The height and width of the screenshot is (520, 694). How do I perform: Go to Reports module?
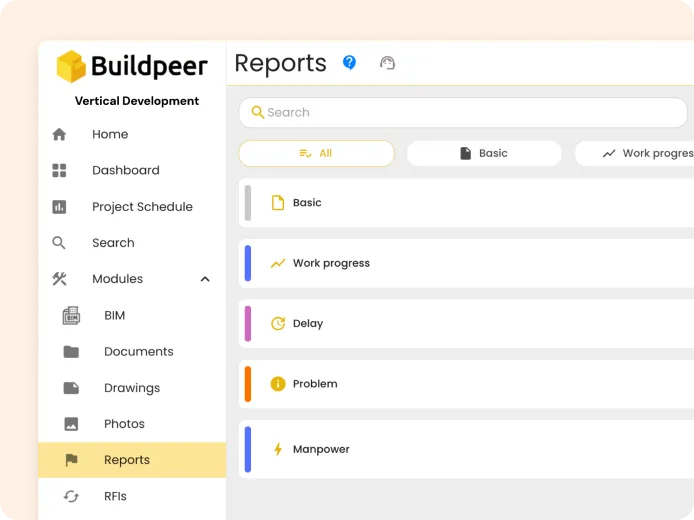tap(132, 460)
